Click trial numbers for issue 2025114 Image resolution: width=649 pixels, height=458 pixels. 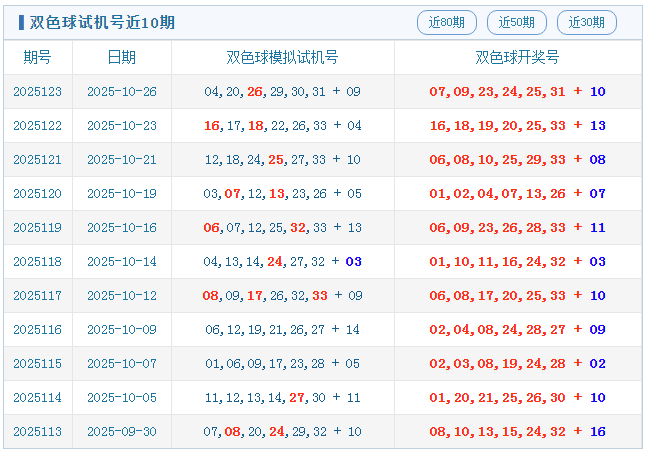(282, 398)
